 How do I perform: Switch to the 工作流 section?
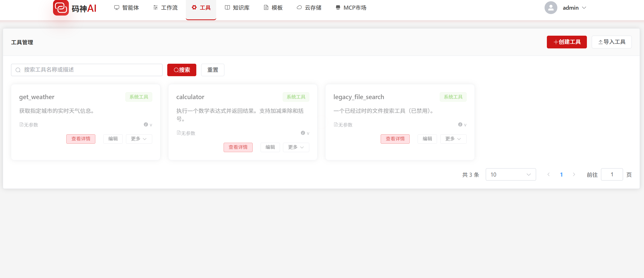click(x=165, y=8)
